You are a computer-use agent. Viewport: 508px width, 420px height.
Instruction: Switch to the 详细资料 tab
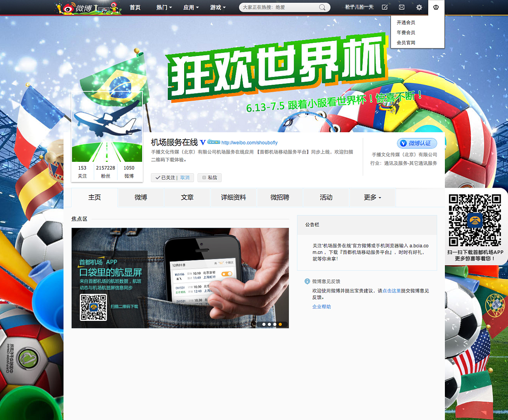coord(233,198)
